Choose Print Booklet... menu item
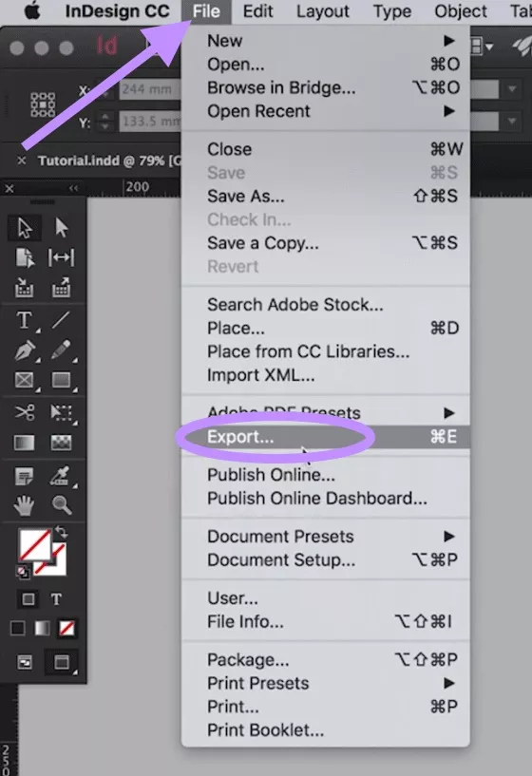Image resolution: width=532 pixels, height=776 pixels. pyautogui.click(x=326, y=730)
